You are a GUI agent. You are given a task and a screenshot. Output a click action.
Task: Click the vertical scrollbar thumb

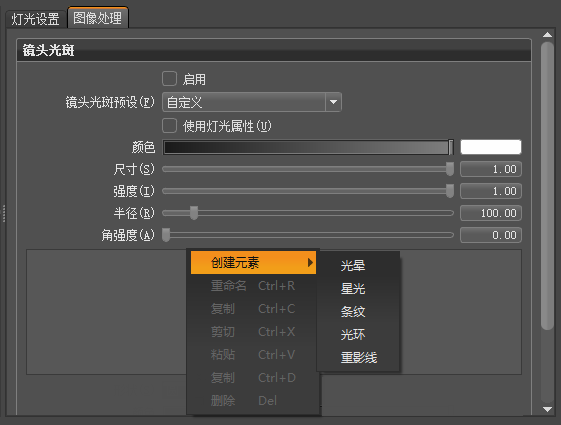[547, 186]
